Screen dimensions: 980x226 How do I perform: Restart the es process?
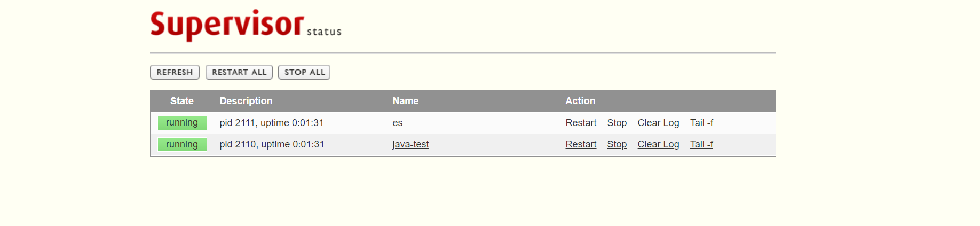click(581, 123)
